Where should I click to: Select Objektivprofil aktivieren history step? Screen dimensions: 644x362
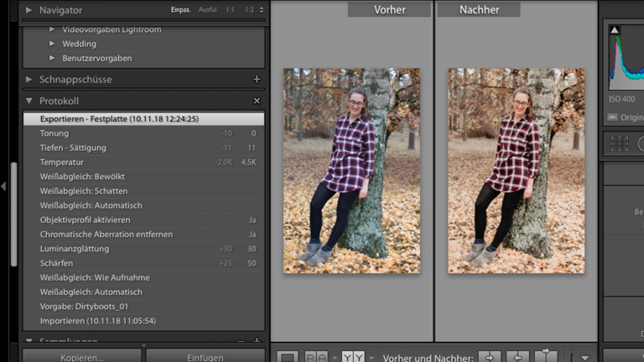143,220
